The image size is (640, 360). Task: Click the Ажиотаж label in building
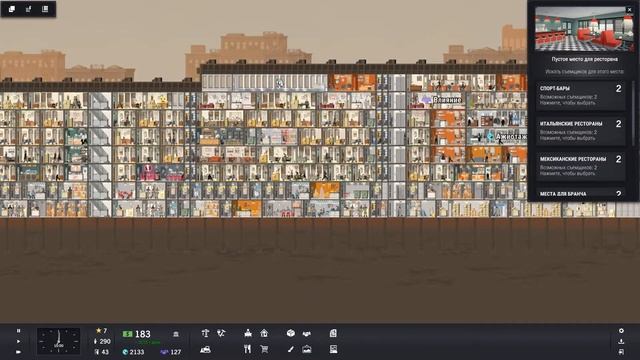tap(511, 137)
